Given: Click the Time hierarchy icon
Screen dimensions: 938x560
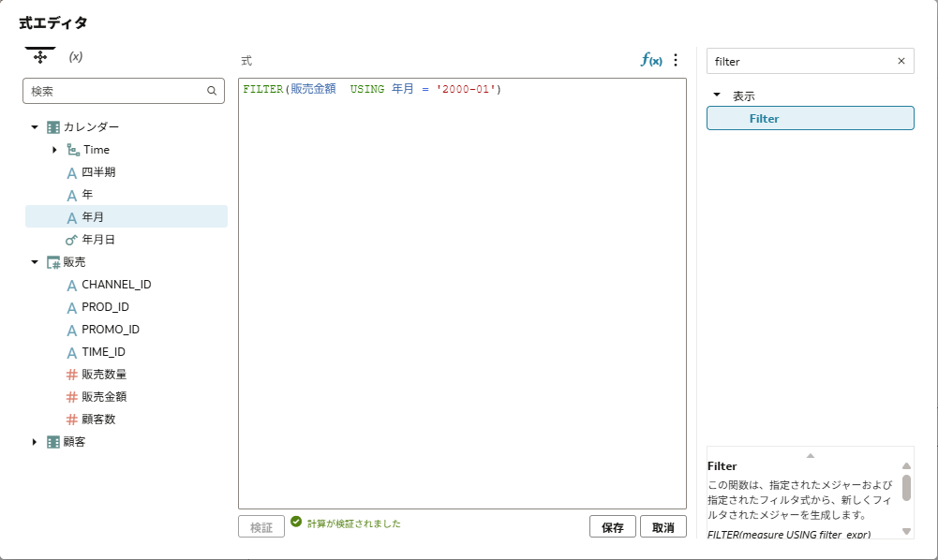Looking at the screenshot, I should tap(73, 150).
